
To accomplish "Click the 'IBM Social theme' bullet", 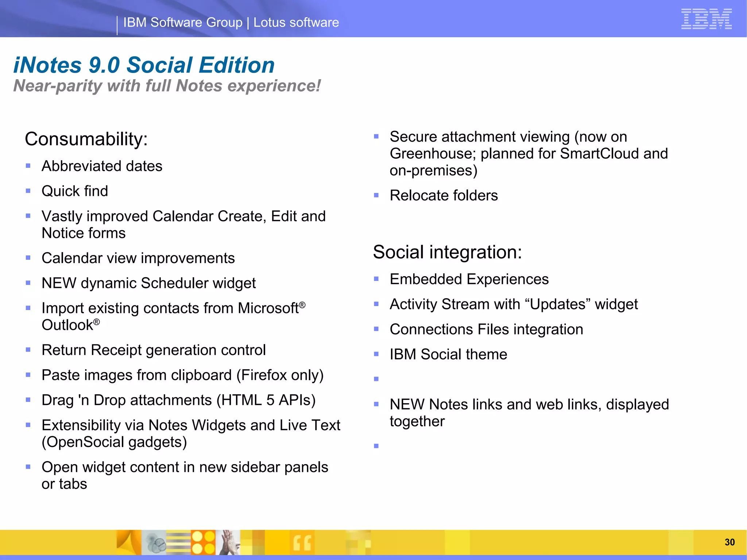I will point(448,355).
